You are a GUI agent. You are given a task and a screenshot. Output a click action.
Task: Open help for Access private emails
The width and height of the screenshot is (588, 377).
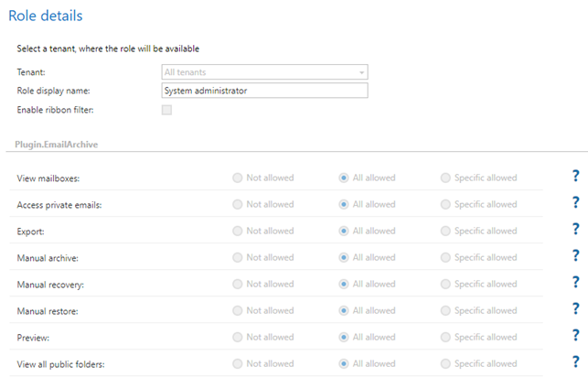(575, 203)
